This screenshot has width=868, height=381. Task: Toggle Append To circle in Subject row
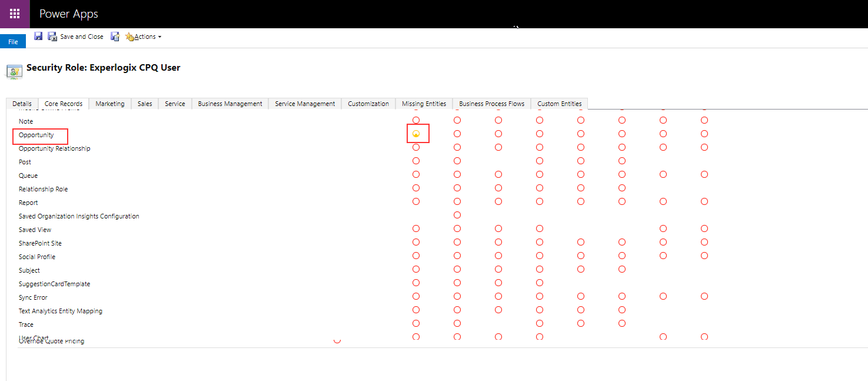click(622, 269)
